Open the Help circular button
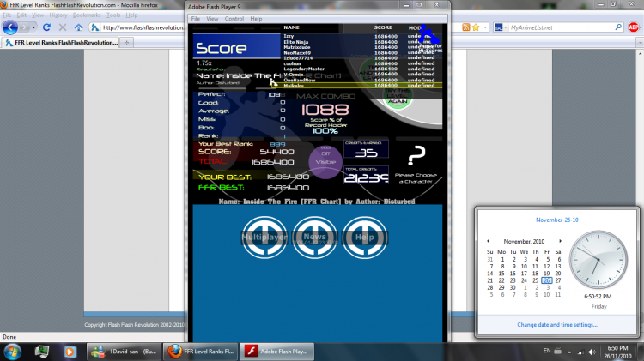Viewport: 644px width, 361px height. click(365, 238)
